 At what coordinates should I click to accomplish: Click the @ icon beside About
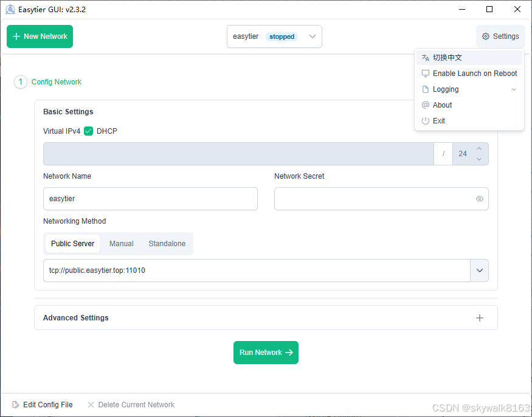tap(425, 105)
